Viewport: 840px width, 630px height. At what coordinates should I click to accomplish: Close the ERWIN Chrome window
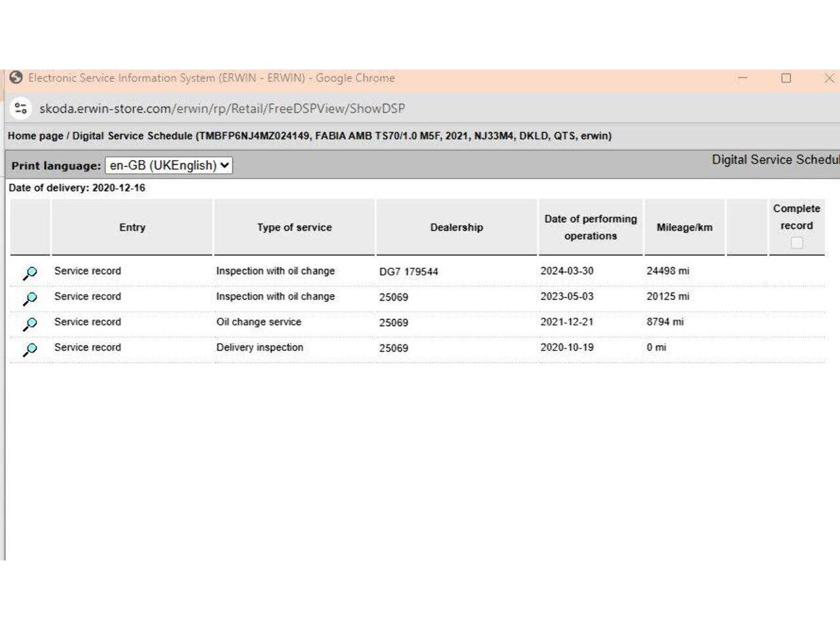coord(829,78)
